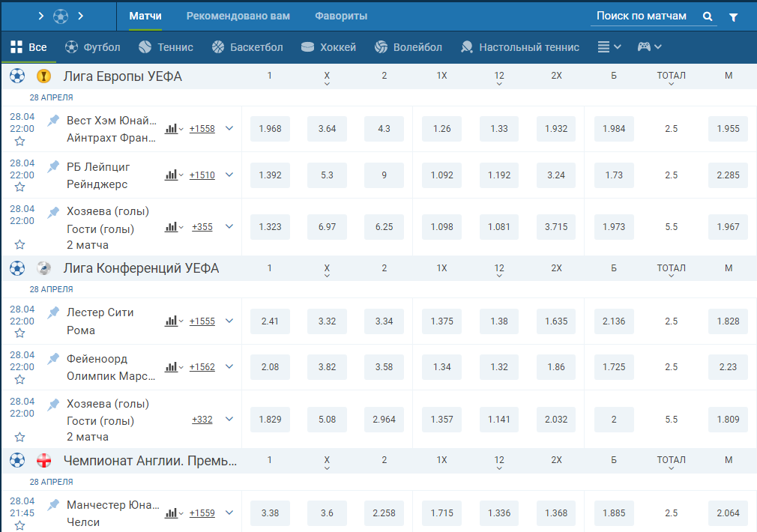Open +1555 extra markets link
The image size is (757, 532).
(202, 321)
